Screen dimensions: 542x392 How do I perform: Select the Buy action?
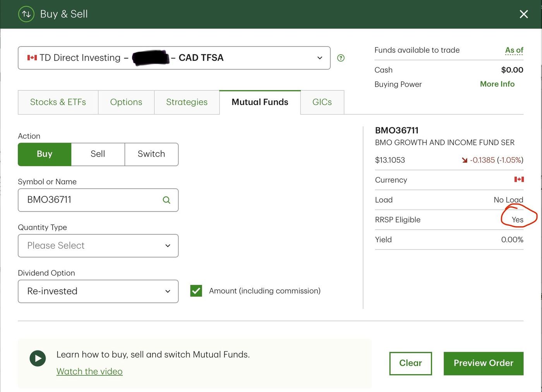[x=45, y=154]
